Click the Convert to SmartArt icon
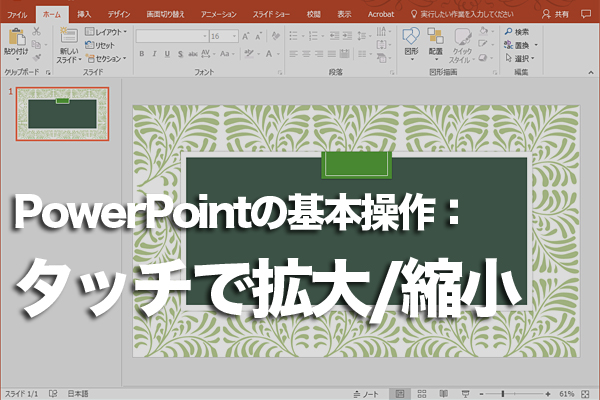The width and height of the screenshot is (600, 400). [x=384, y=58]
